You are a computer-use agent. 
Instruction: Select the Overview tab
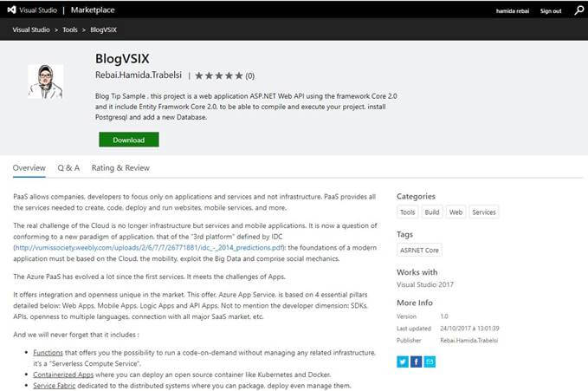29,167
